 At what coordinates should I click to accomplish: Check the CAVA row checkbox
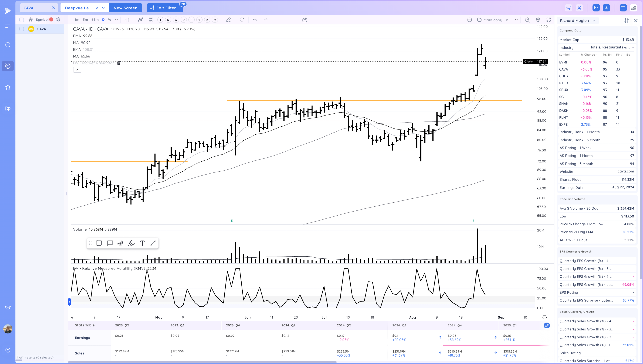pyautogui.click(x=22, y=29)
